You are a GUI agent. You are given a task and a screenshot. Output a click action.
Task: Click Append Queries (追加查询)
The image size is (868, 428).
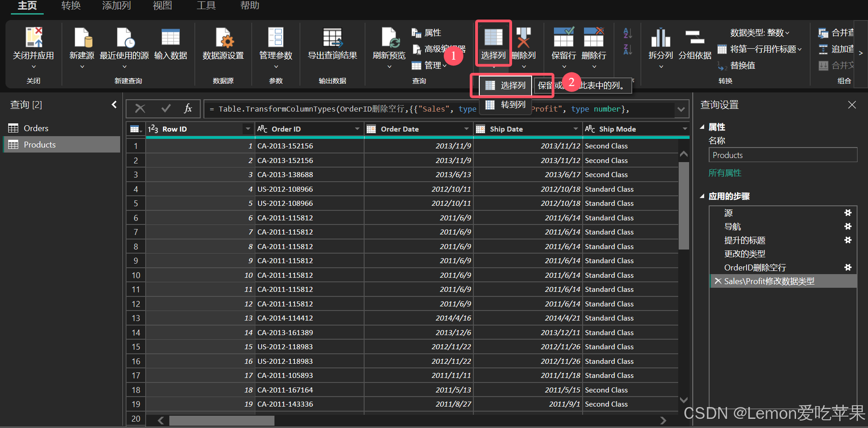pos(836,49)
